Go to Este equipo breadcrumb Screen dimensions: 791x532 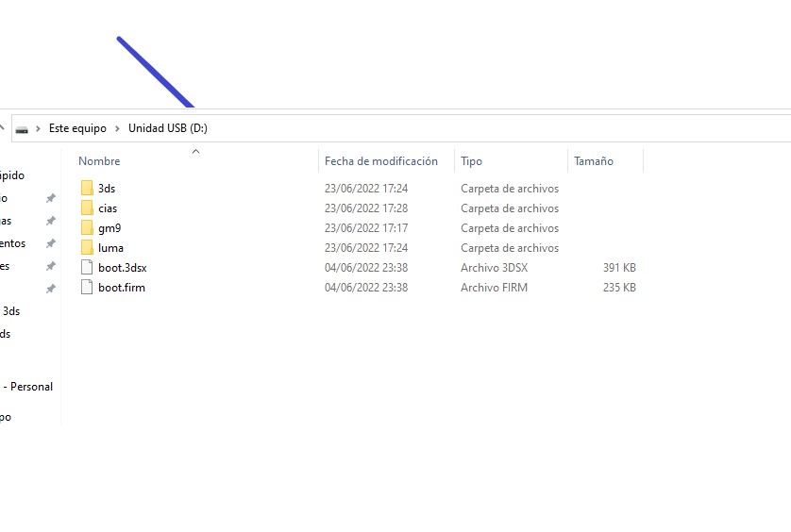click(x=77, y=128)
